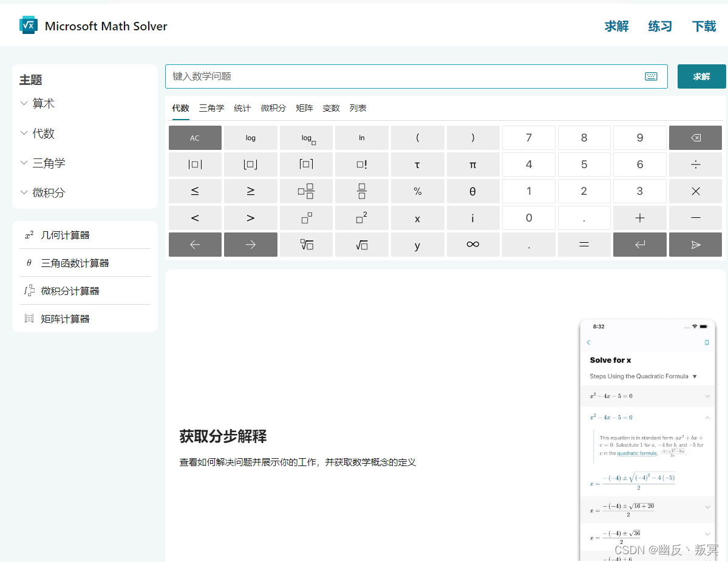Click the ln function key
The image size is (728, 562).
tap(362, 138)
